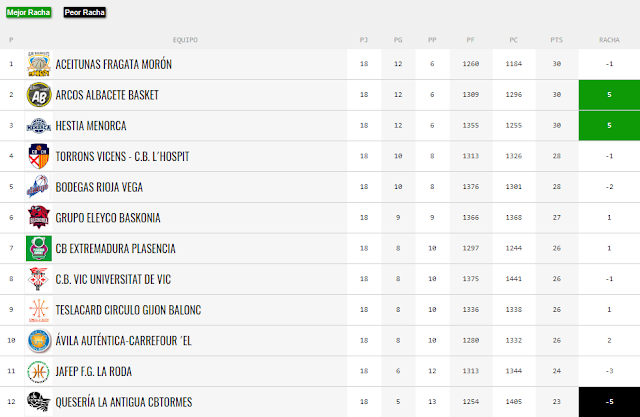Screen dimensions: 640x417
Task: Click the black -5 streak cell
Action: click(x=609, y=402)
